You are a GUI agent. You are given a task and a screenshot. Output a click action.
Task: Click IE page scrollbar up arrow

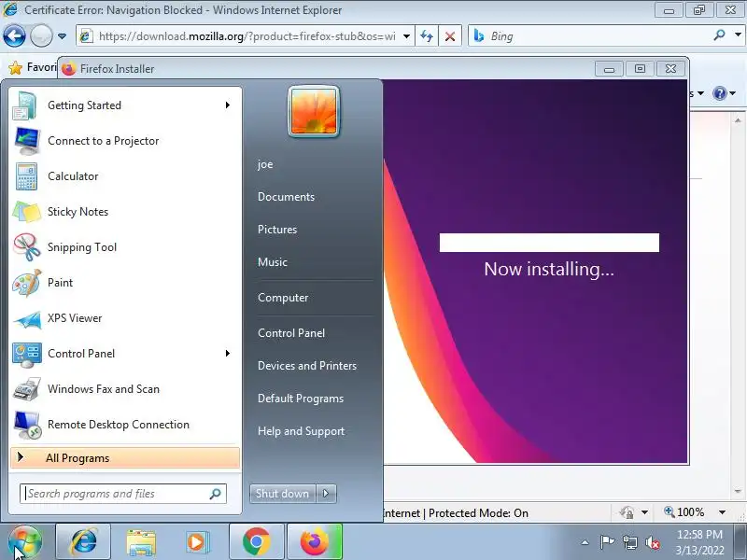point(738,120)
